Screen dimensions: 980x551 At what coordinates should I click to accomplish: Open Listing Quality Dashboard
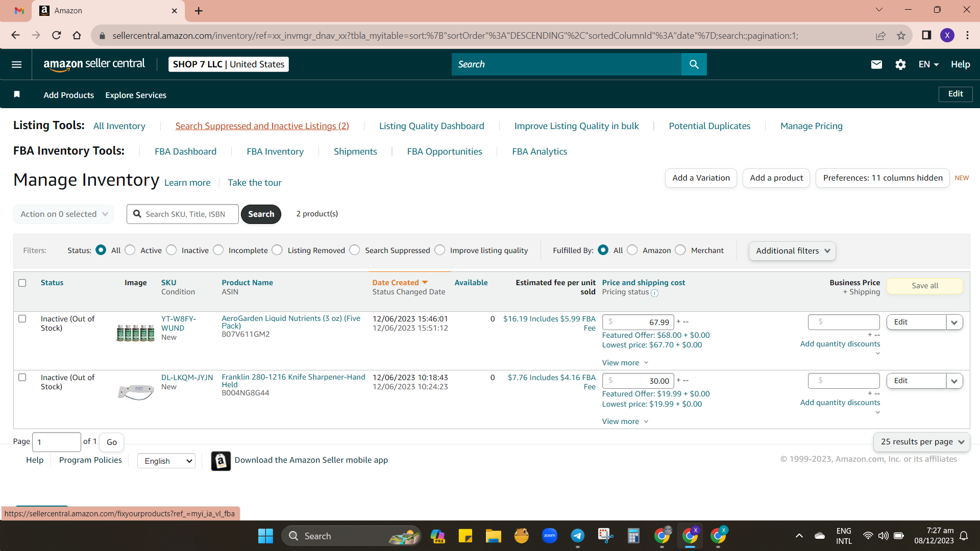(431, 126)
